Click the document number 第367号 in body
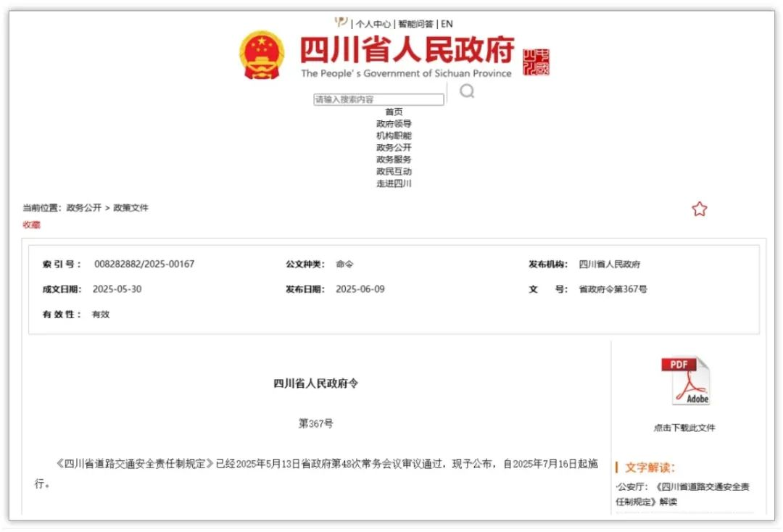Screen dimensions: 783x532 tap(315, 424)
